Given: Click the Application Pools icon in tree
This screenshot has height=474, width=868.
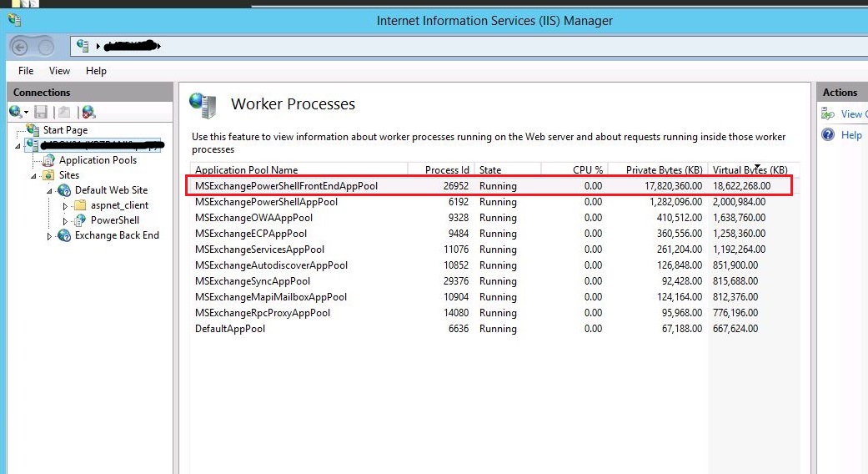Looking at the screenshot, I should [48, 160].
